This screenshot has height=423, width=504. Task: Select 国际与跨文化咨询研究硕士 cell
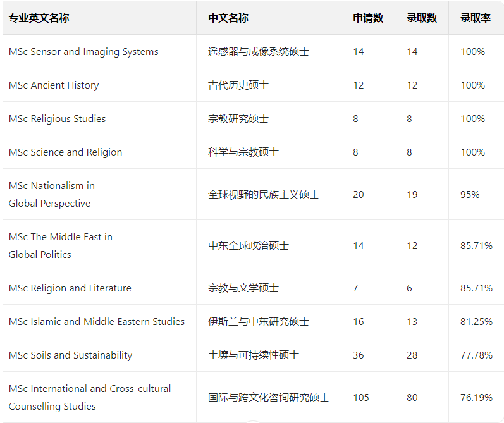[x=269, y=397]
